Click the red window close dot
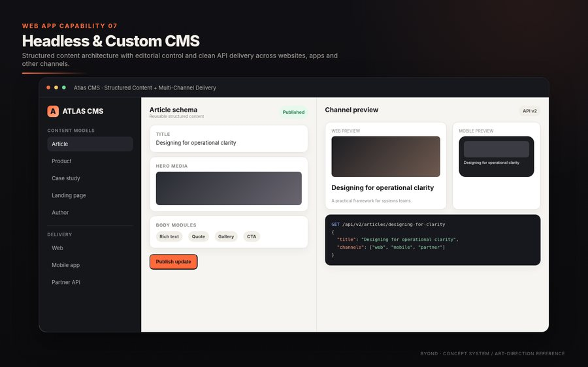Image resolution: width=588 pixels, height=367 pixels. (48, 88)
